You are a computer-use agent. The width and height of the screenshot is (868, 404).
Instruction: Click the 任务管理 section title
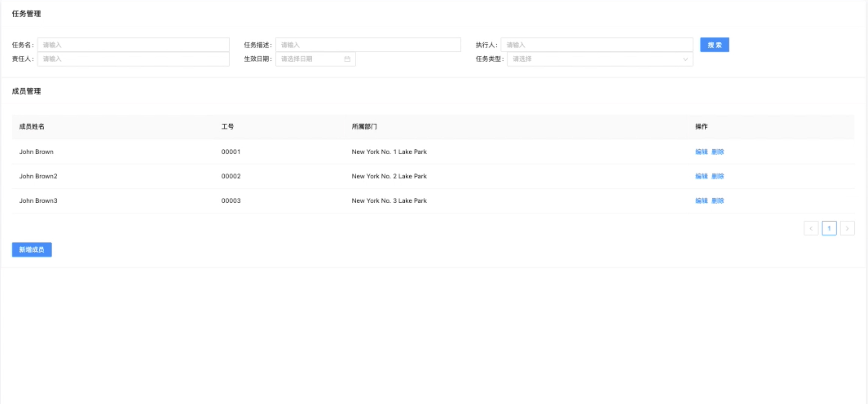(26, 14)
